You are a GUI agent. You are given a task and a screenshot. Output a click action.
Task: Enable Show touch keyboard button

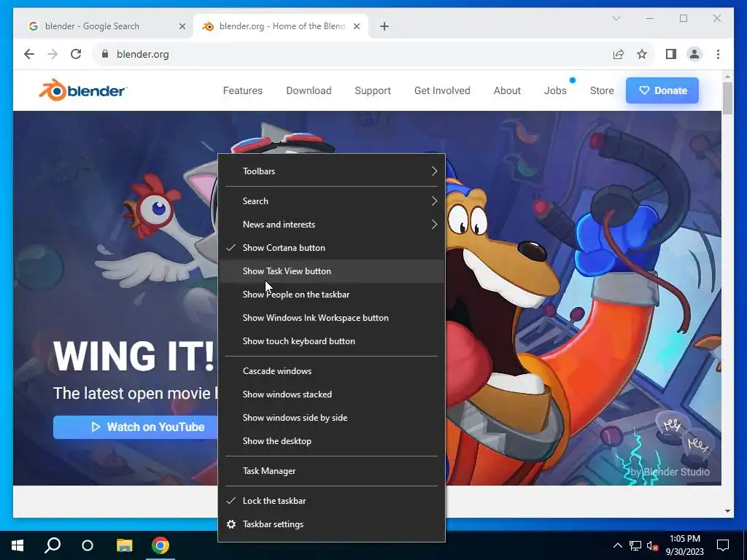[331, 341]
